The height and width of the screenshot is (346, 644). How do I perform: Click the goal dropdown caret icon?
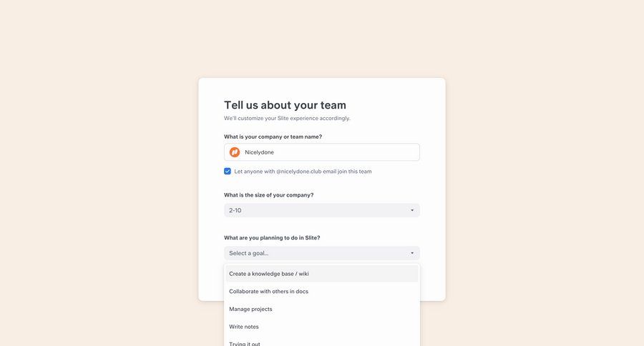point(412,253)
